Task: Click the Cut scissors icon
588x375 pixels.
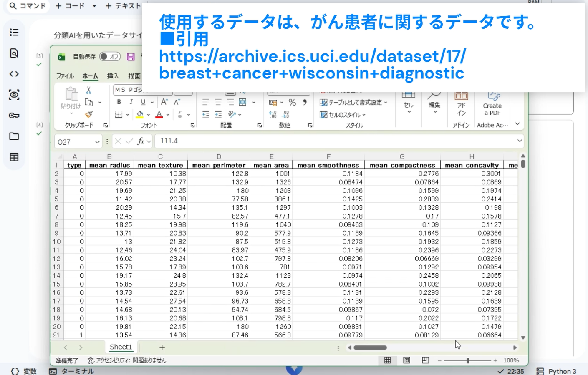Action: (88, 90)
